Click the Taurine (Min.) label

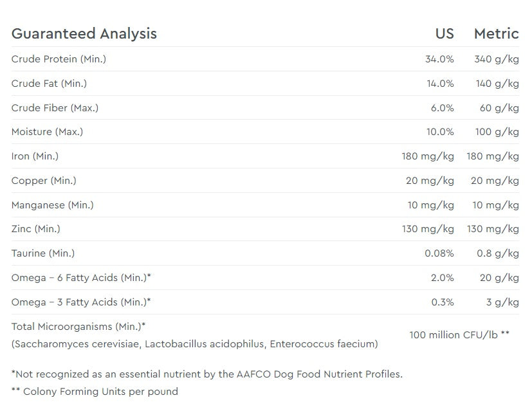coord(43,253)
